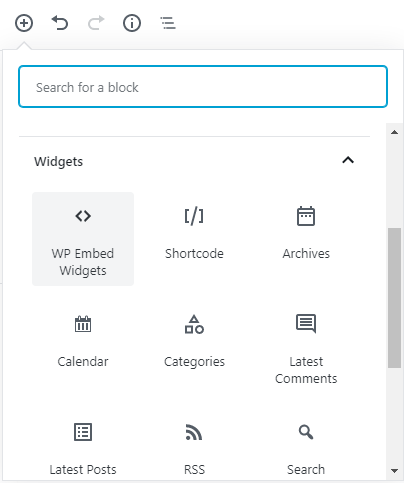Add the Calendar widget block

83,347
